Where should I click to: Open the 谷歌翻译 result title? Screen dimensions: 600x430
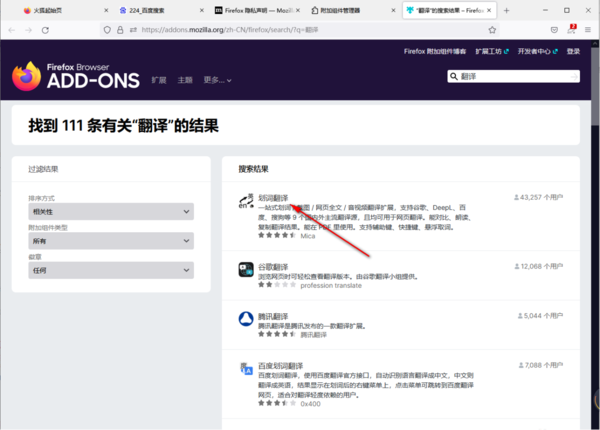coord(273,267)
